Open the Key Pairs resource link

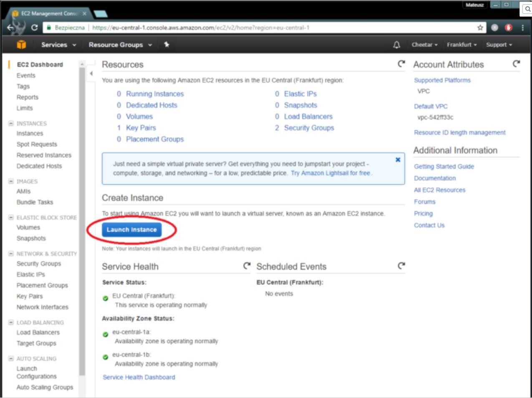pyautogui.click(x=141, y=128)
